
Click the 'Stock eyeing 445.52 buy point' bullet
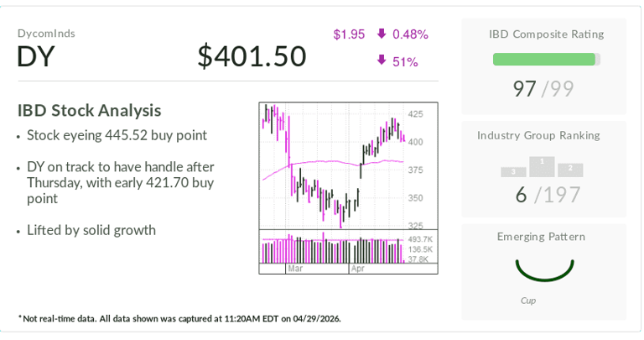tap(117, 135)
